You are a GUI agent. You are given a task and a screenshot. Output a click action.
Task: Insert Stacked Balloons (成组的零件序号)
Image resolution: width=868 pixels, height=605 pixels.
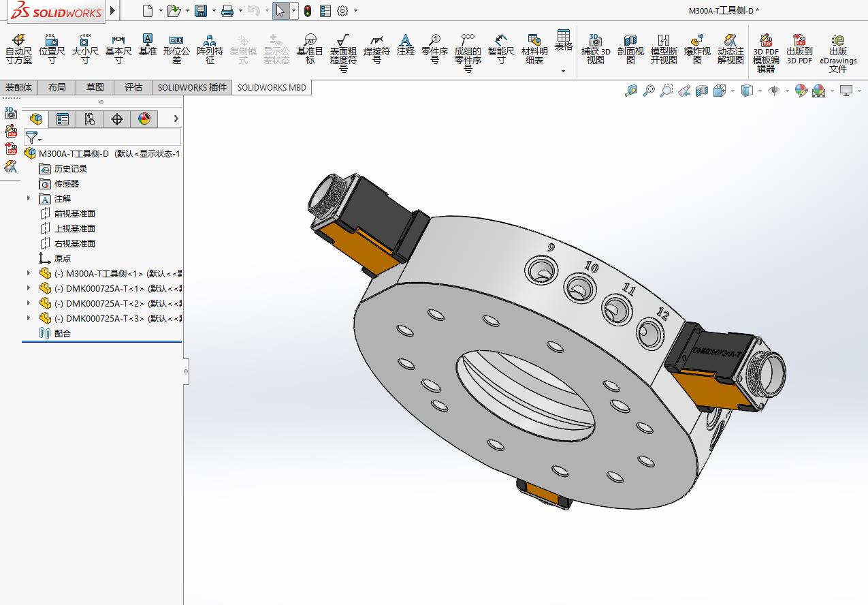click(468, 54)
